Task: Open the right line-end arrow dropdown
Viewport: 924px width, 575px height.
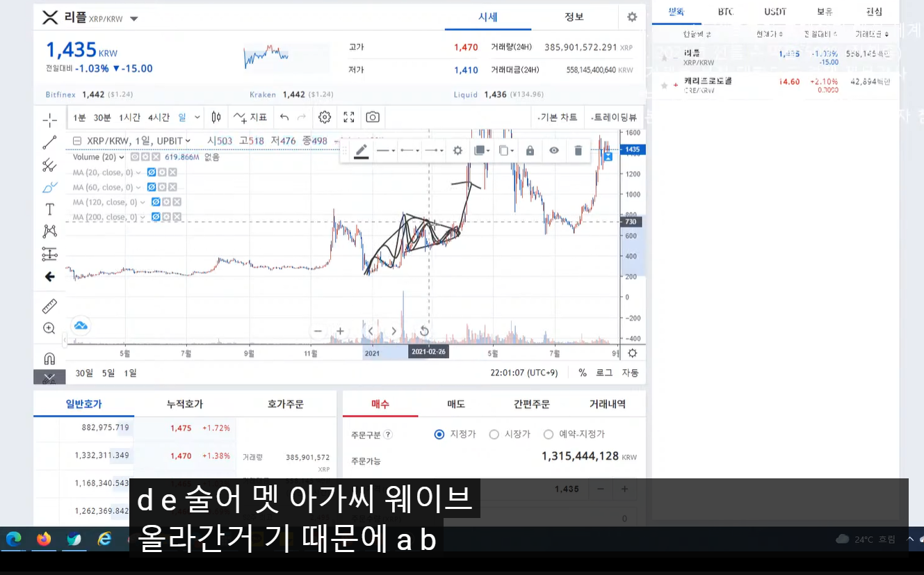Action: click(x=434, y=150)
